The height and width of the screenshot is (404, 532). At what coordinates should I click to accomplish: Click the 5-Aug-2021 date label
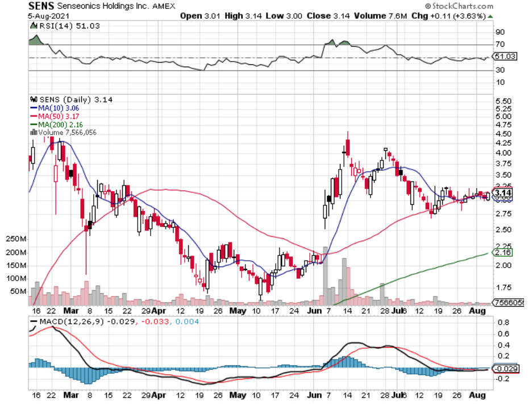tap(48, 16)
